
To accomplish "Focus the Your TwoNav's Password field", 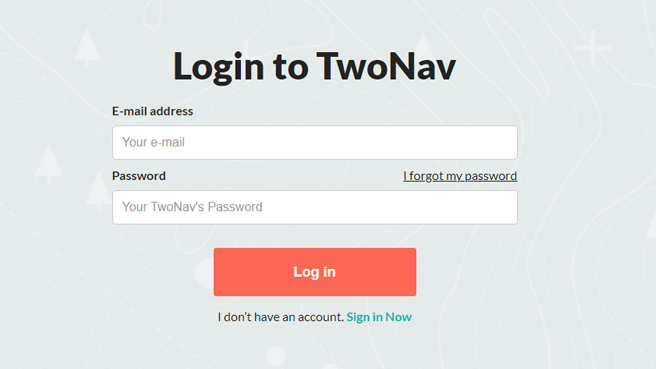I will (315, 207).
